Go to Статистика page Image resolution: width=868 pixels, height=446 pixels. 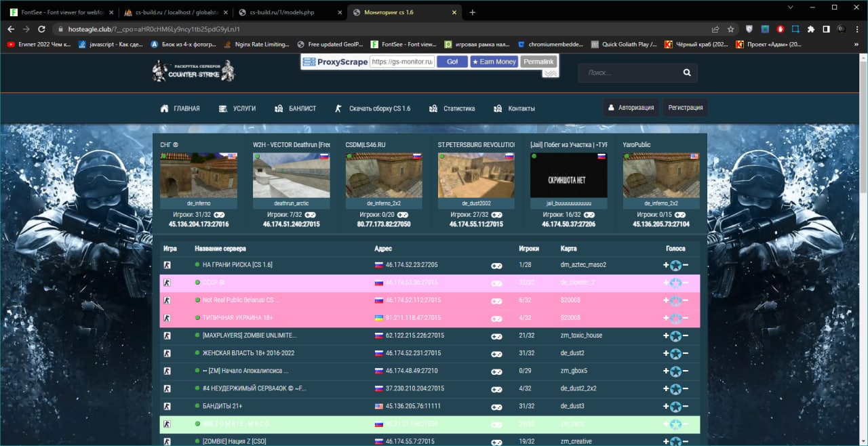(x=452, y=108)
